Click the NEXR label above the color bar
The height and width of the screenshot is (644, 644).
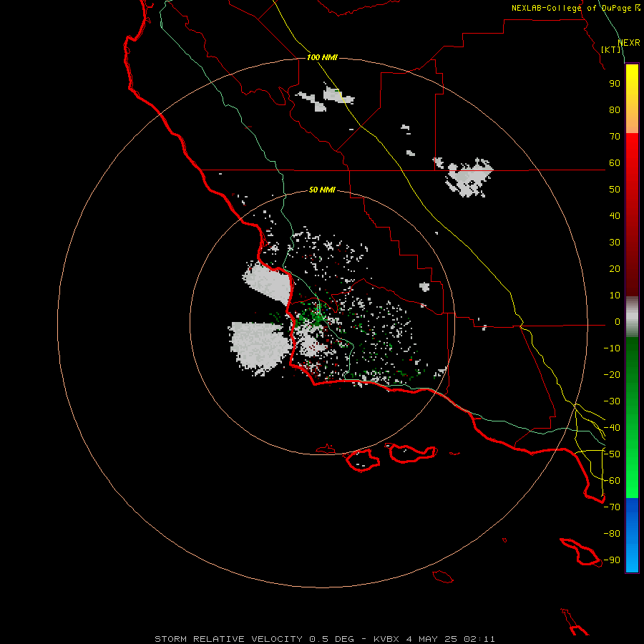point(629,43)
